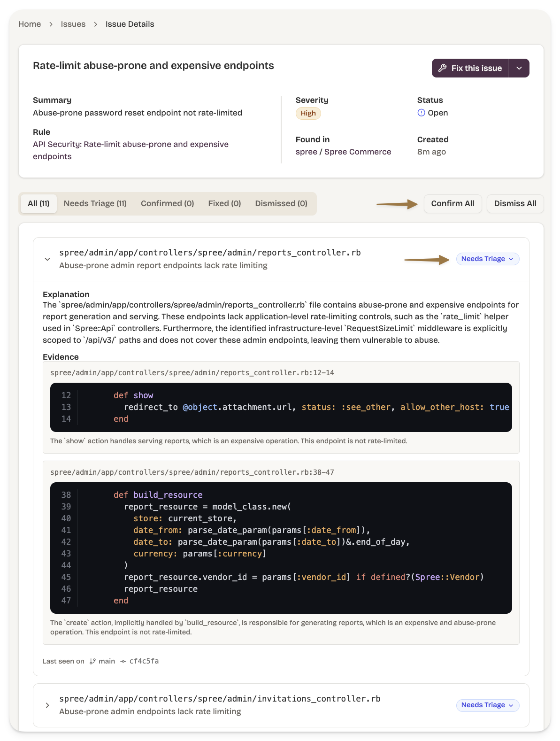Image resolution: width=560 pixels, height=741 pixels.
Task: Go to Home breadcrumb
Action: [30, 24]
